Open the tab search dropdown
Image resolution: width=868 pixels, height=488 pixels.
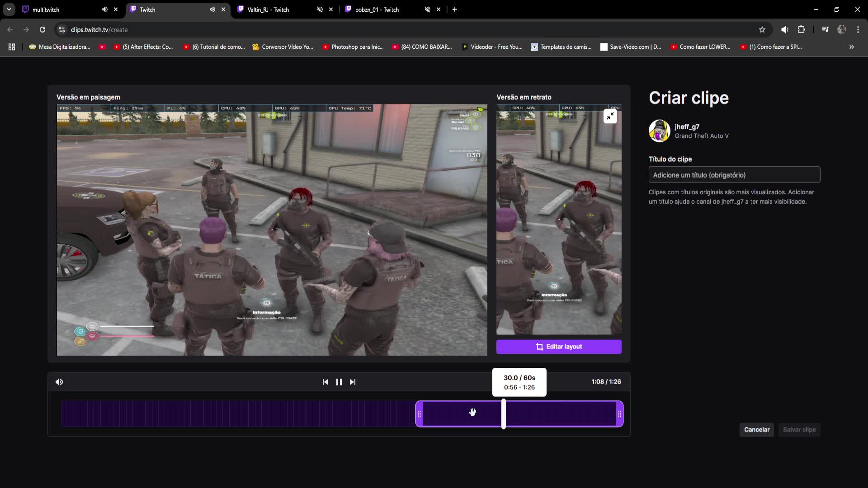(x=9, y=9)
